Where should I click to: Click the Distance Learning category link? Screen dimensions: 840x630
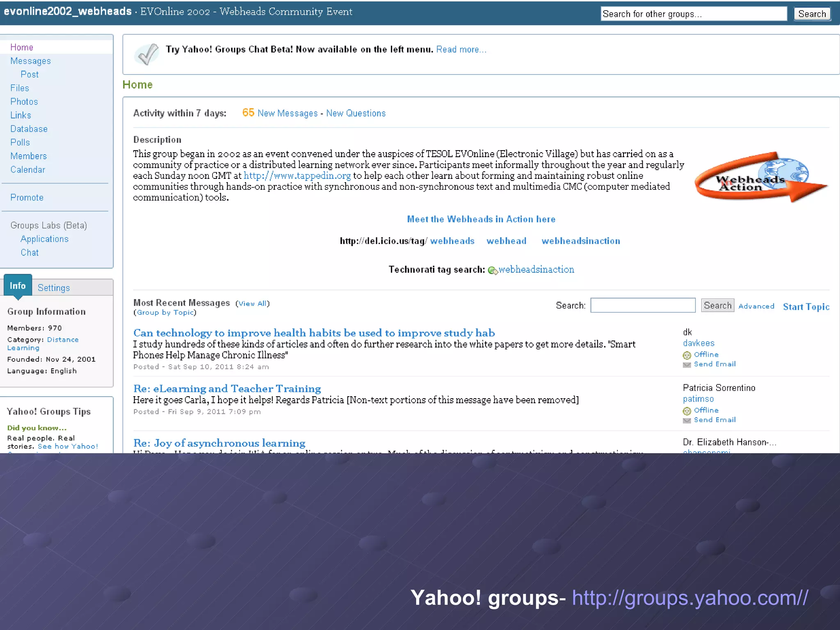point(43,344)
